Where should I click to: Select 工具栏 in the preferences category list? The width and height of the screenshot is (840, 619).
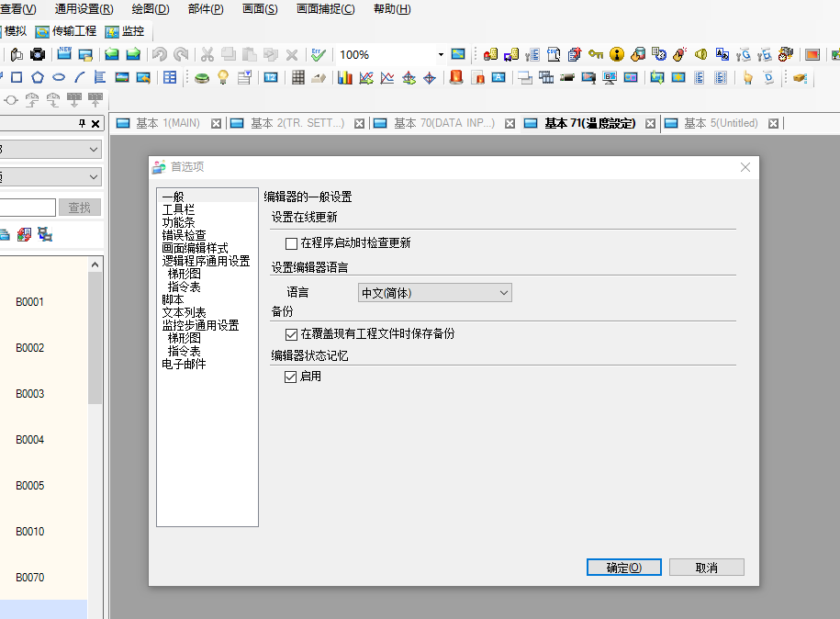point(178,209)
